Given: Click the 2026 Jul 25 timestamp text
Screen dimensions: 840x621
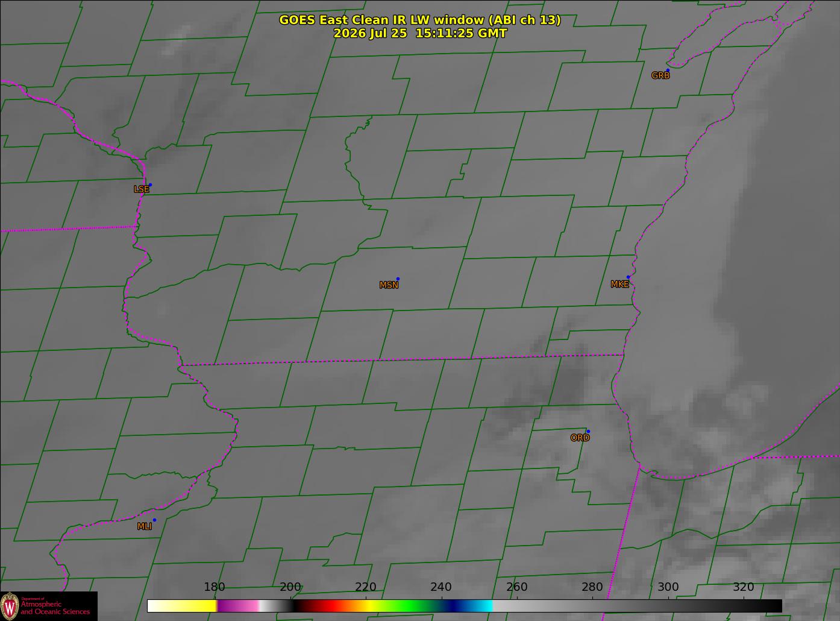Looking at the screenshot, I should coord(420,33).
